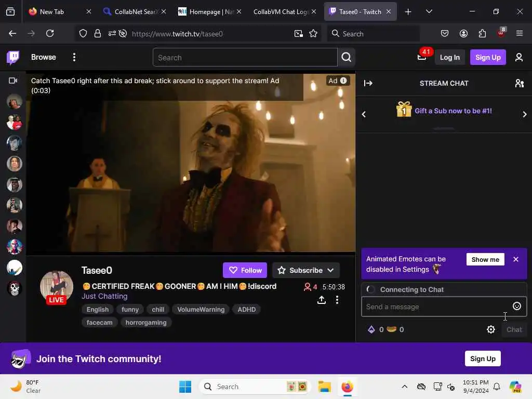Select the ADHD tag
Screen dimensions: 532x399
(247, 310)
